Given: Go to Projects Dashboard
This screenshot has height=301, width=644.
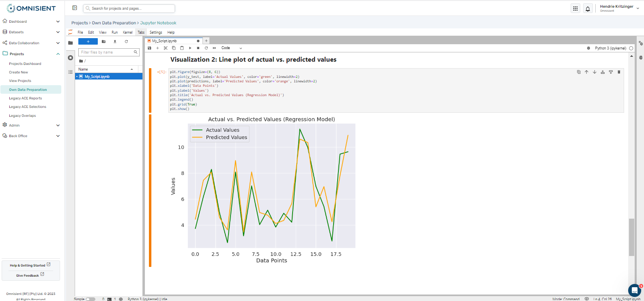Looking at the screenshot, I should click(25, 64).
